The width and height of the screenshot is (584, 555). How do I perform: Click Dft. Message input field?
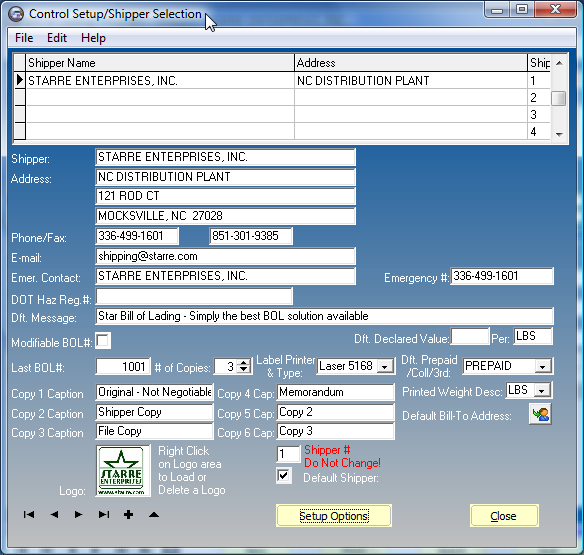(x=324, y=316)
